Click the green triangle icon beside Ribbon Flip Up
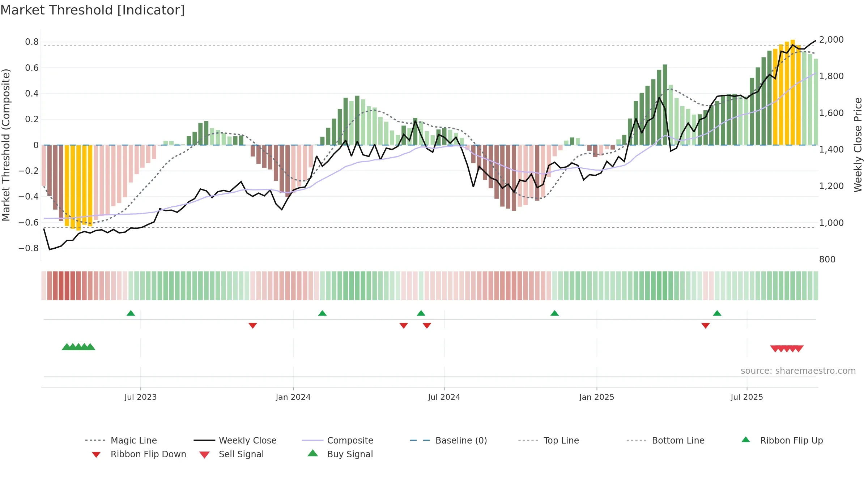 [x=746, y=440]
